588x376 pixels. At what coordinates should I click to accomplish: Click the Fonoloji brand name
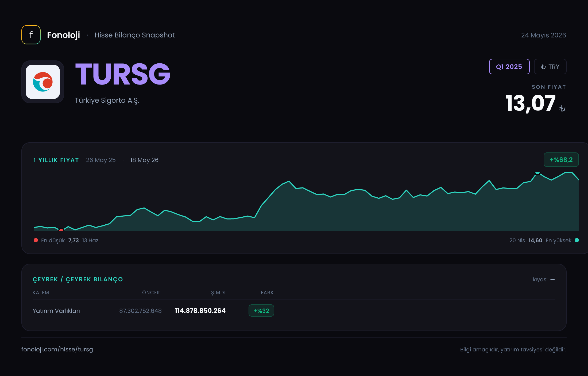pyautogui.click(x=63, y=35)
